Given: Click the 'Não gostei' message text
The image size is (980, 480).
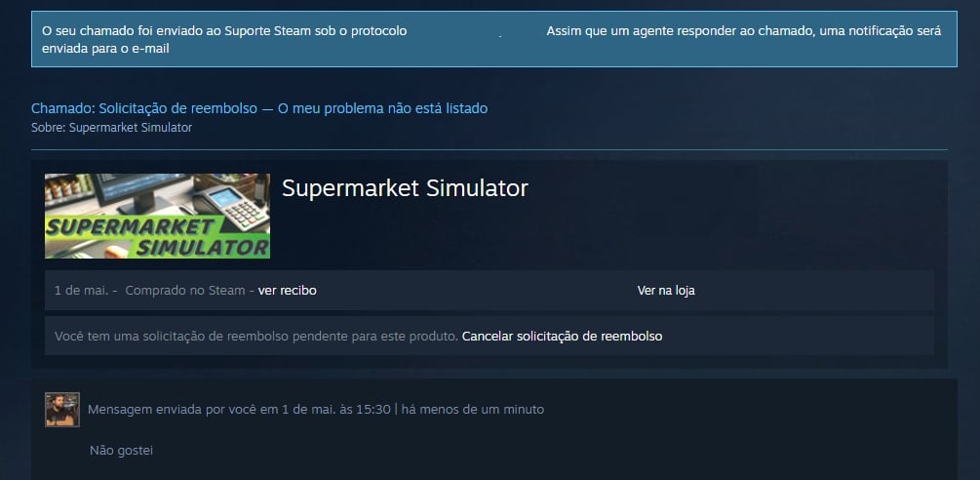Looking at the screenshot, I should point(121,451).
